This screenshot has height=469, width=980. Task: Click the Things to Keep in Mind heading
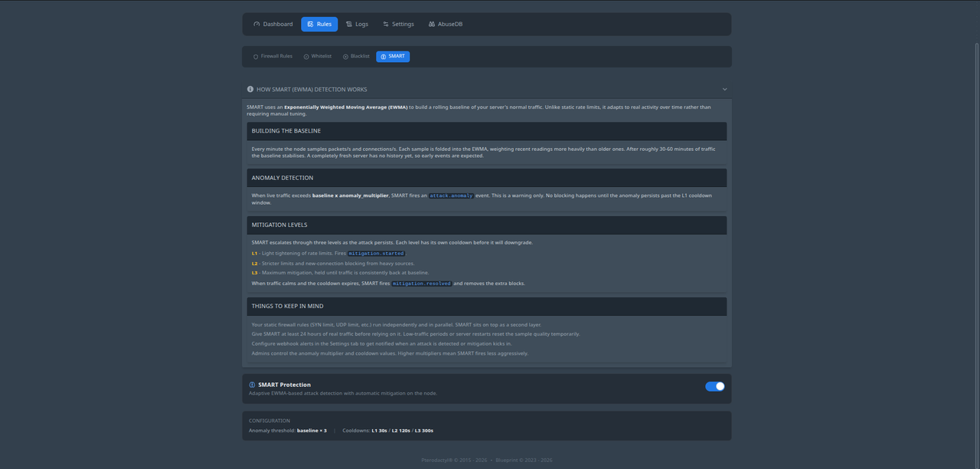coord(287,306)
